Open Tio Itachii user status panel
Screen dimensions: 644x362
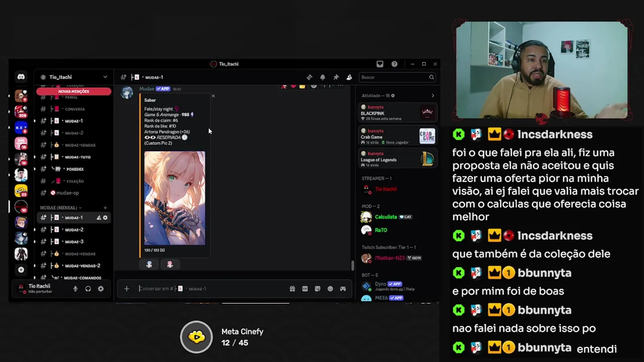click(x=40, y=289)
